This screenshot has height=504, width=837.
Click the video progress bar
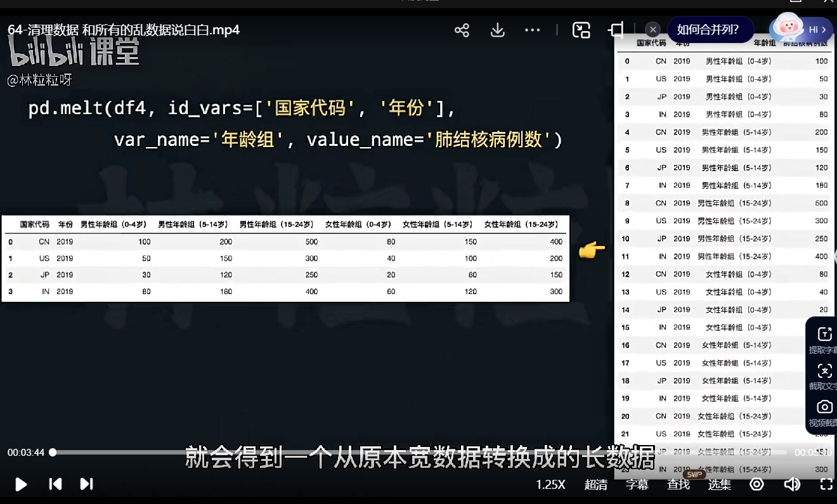tap(254, 452)
